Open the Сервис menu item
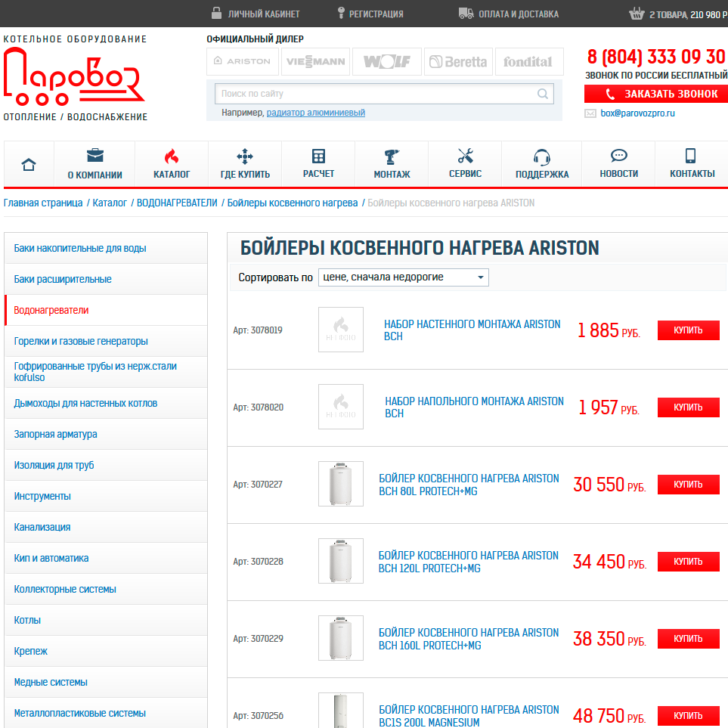The height and width of the screenshot is (728, 728). (x=465, y=164)
